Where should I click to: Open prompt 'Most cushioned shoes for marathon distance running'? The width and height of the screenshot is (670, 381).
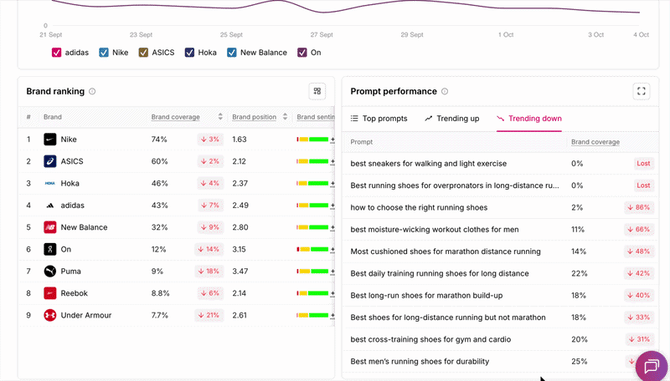446,252
